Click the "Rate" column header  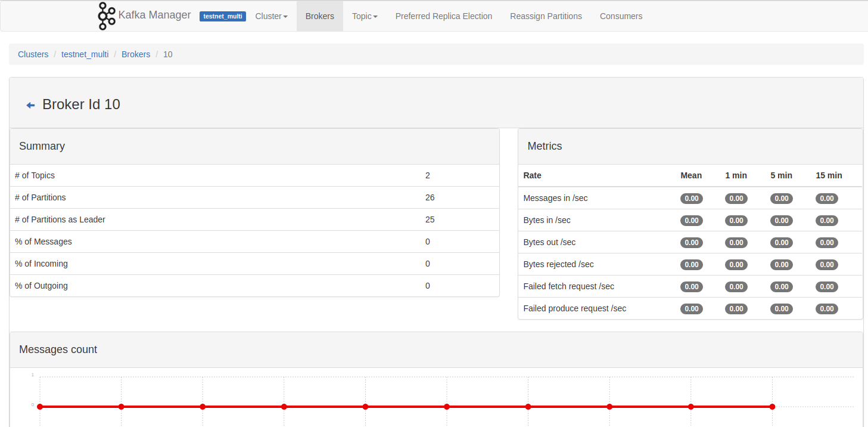(532, 175)
